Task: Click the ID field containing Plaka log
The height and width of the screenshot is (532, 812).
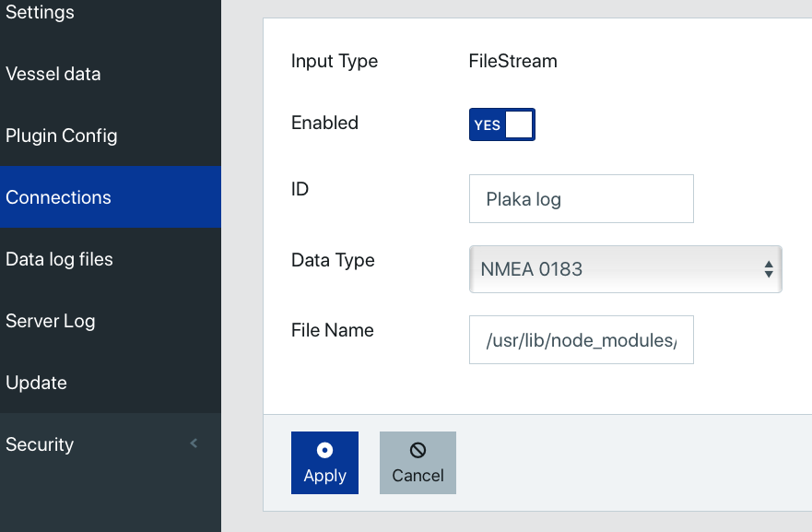Action: (x=581, y=199)
